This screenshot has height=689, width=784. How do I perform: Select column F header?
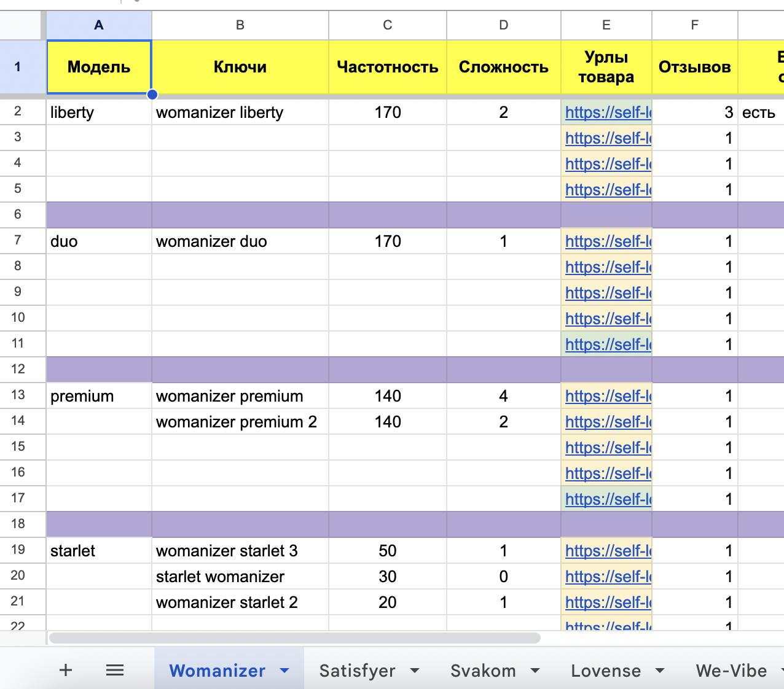[695, 25]
